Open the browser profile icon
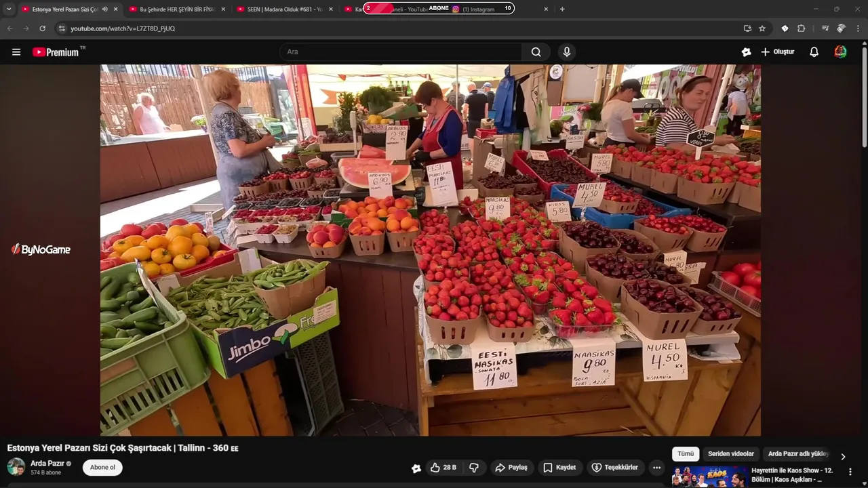The image size is (868, 488). click(842, 28)
